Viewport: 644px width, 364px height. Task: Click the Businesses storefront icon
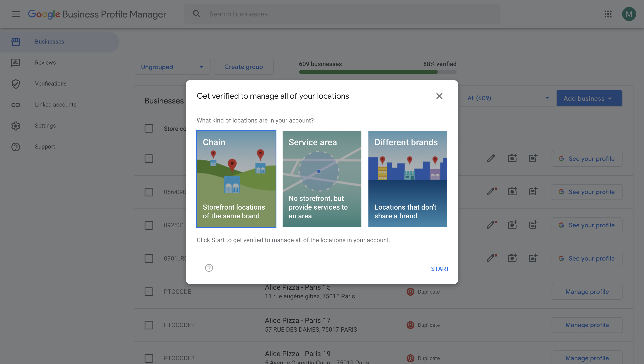click(16, 42)
